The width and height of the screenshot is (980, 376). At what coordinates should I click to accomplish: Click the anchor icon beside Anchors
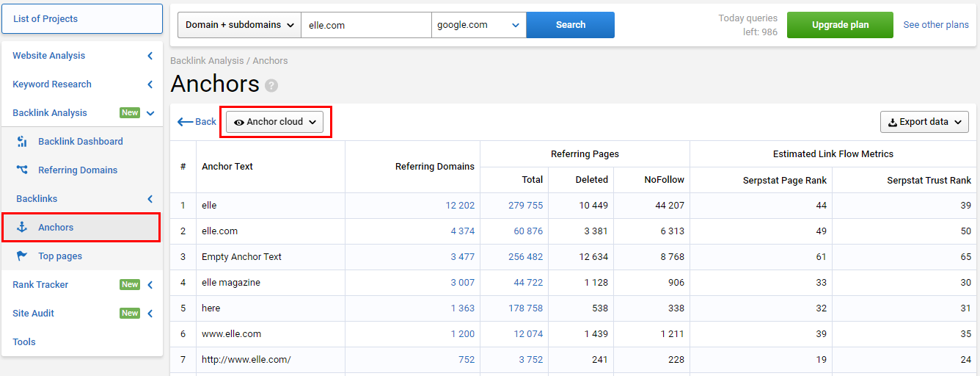click(22, 228)
